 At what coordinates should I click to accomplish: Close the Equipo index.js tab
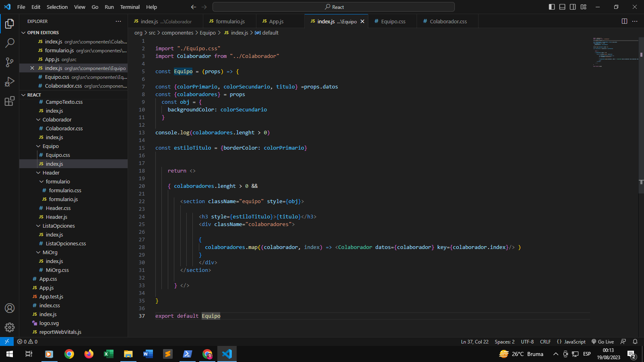point(362,22)
